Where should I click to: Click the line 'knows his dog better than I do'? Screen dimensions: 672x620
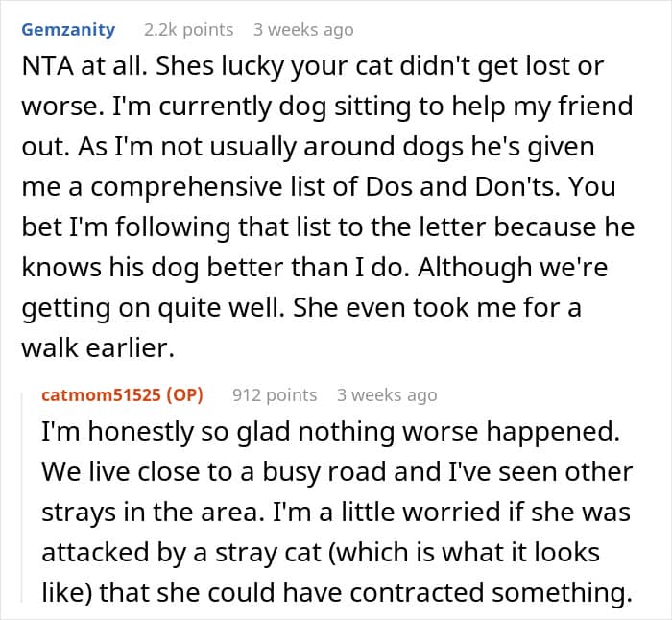(315, 268)
